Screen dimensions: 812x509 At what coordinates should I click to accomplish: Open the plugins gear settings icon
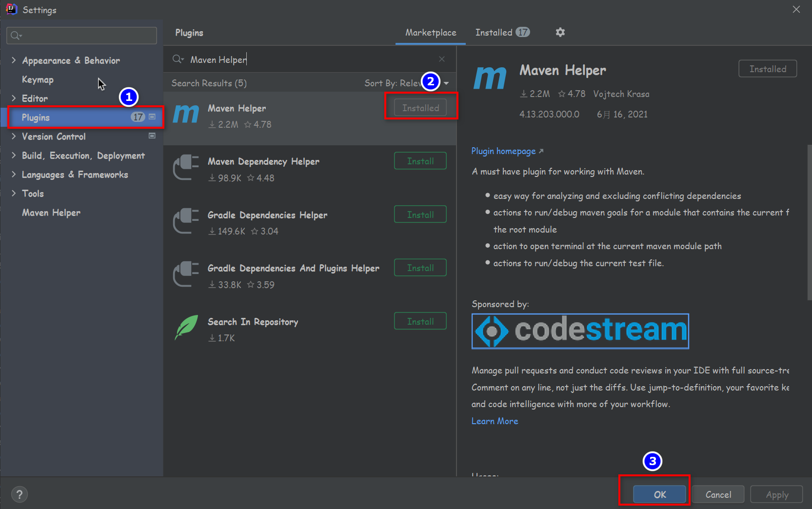tap(560, 32)
